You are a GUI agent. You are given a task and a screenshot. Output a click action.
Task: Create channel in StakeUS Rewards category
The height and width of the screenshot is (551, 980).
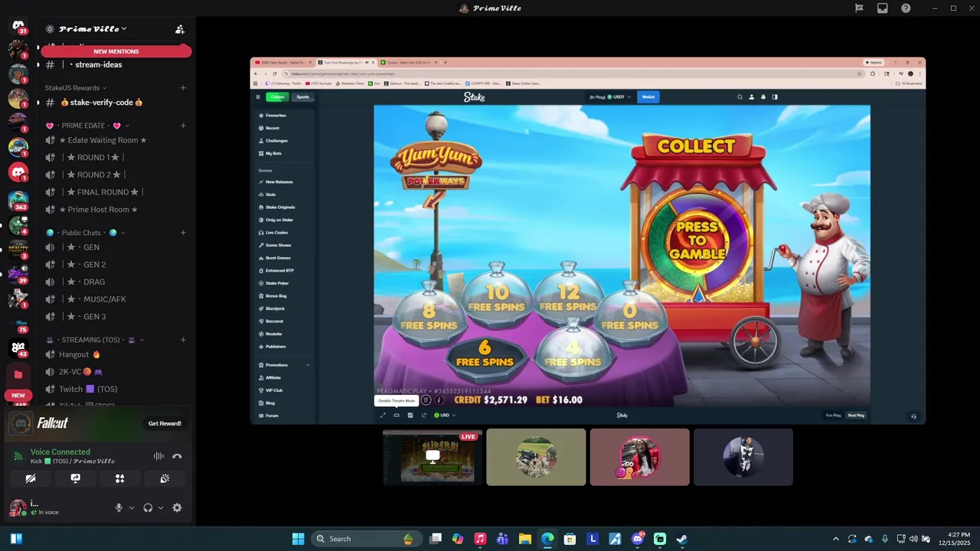pyautogui.click(x=183, y=88)
